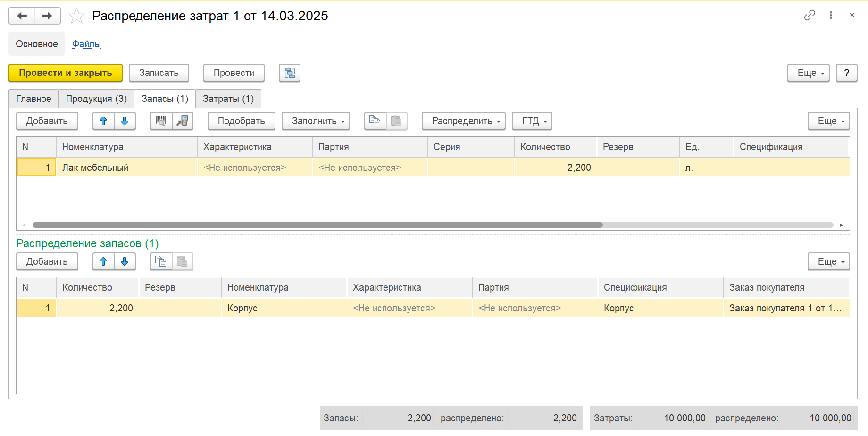
Task: Click the horizontal scrollbar of Запасы table
Action: 317,225
